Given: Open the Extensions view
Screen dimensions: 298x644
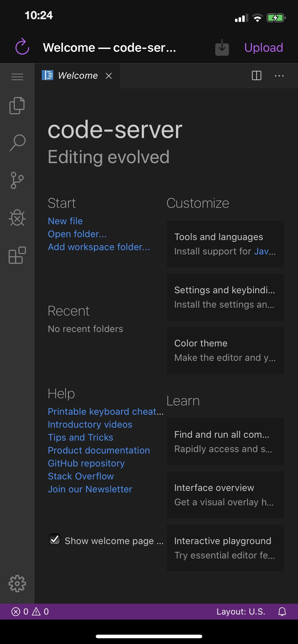Looking at the screenshot, I should coord(17,255).
